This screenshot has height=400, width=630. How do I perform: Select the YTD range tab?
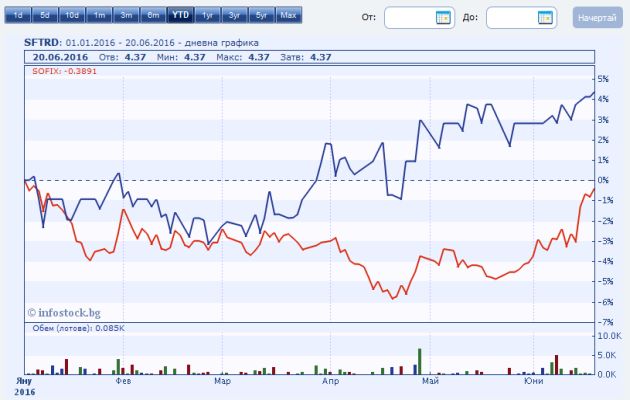[180, 15]
